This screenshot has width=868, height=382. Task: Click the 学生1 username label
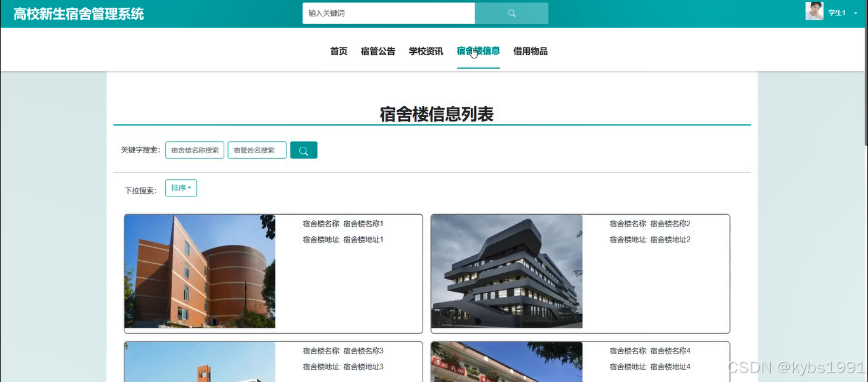(x=837, y=13)
